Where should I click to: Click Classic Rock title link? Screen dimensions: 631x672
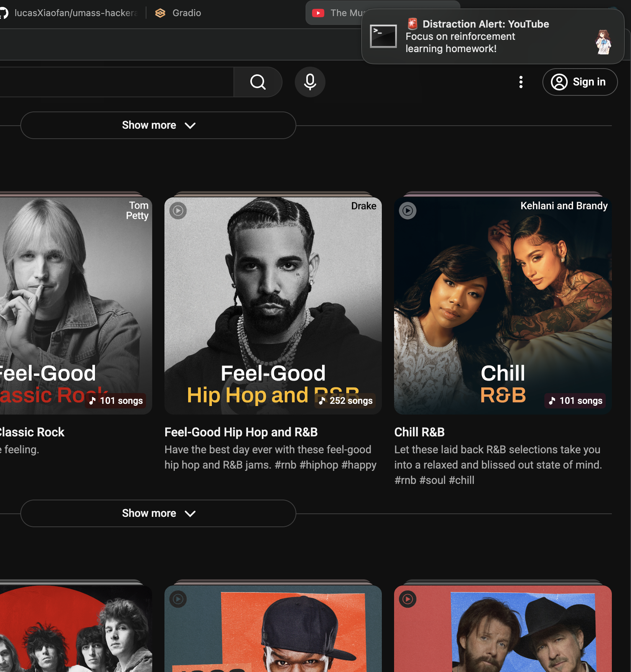tap(32, 432)
